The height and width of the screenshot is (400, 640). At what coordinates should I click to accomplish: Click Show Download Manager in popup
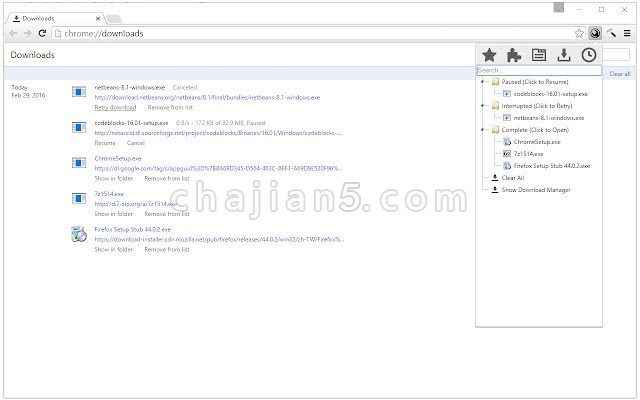point(536,190)
